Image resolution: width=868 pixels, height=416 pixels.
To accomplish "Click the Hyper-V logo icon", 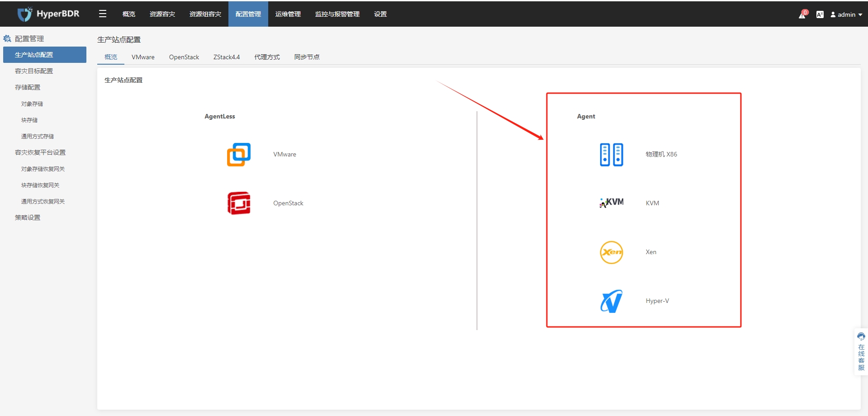I will click(612, 301).
